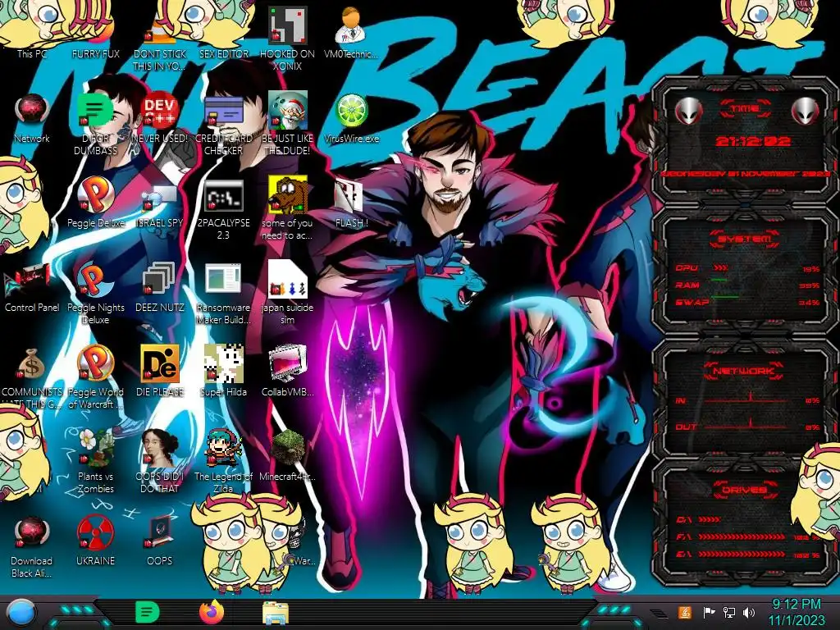Open the Start orb button

[21, 613]
